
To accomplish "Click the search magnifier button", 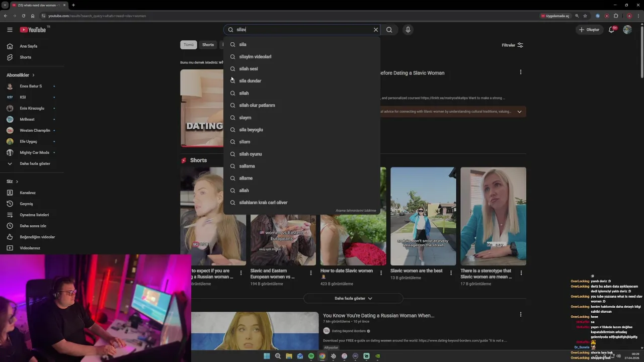I will coord(389,30).
